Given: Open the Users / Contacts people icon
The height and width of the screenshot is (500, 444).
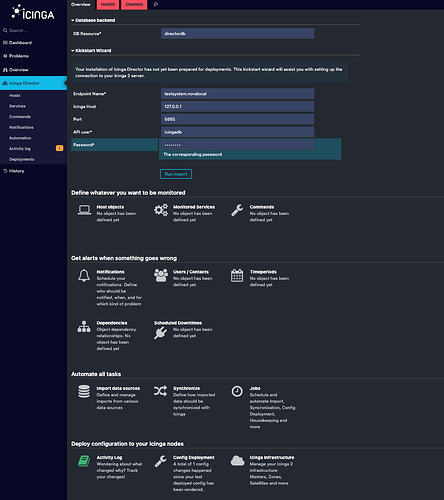Looking at the screenshot, I should point(161,275).
